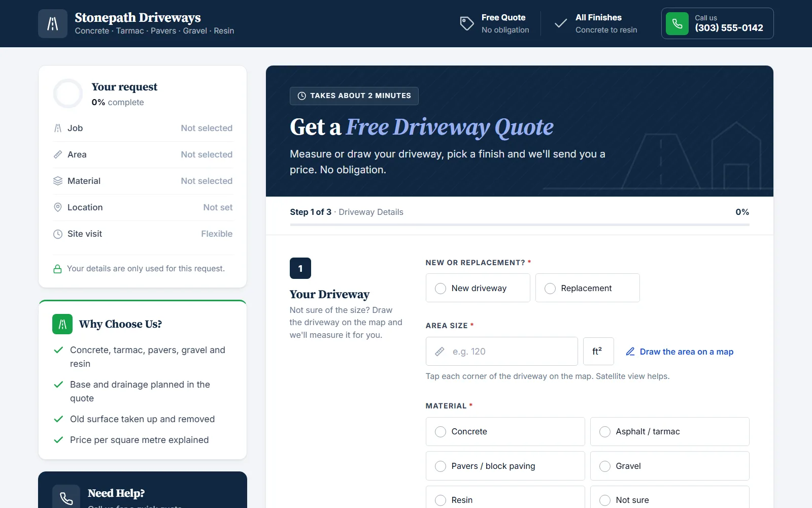Click the All Finishes checkmark icon
The image size is (812, 508).
561,23
